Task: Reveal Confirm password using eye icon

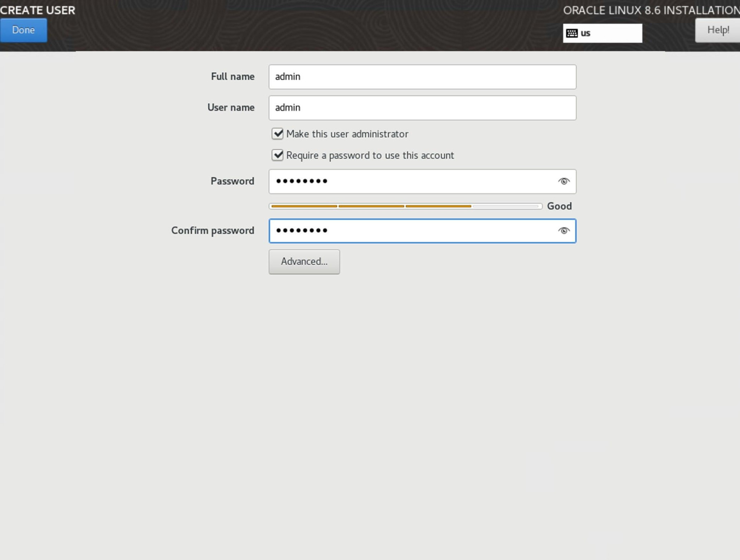Action: click(564, 231)
